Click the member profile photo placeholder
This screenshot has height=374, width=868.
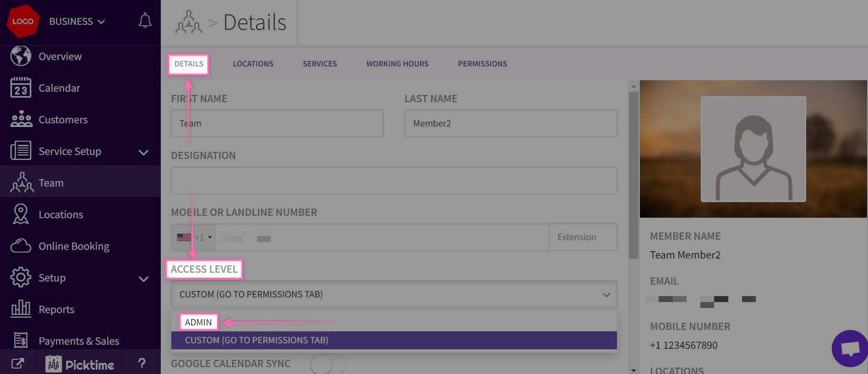pos(753,149)
